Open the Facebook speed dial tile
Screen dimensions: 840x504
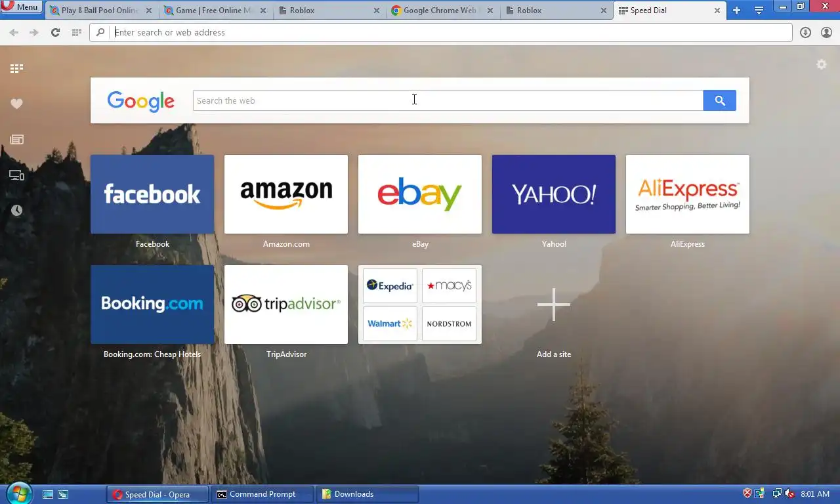pos(152,194)
